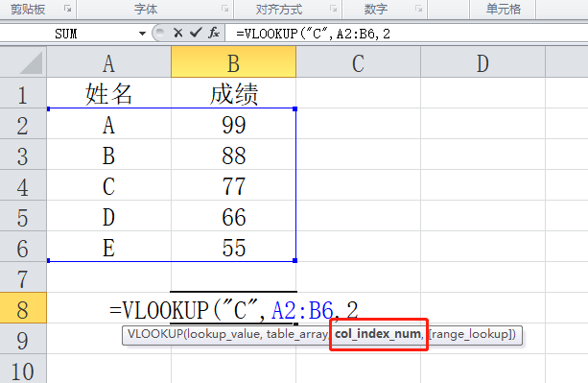Select column C header
This screenshot has width=588, height=383.
358,62
